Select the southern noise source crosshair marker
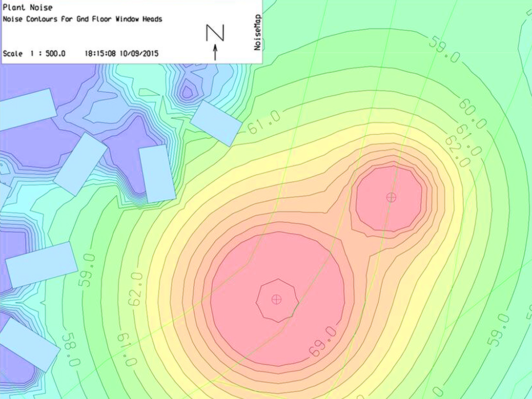Viewport: 532px width, 399px height. point(277,300)
